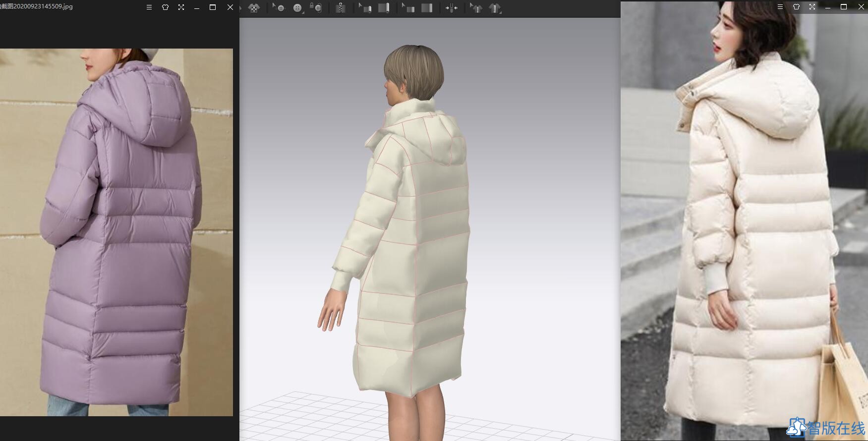The width and height of the screenshot is (868, 441).
Task: Open hamburger menu of right image viewer
Action: (780, 7)
